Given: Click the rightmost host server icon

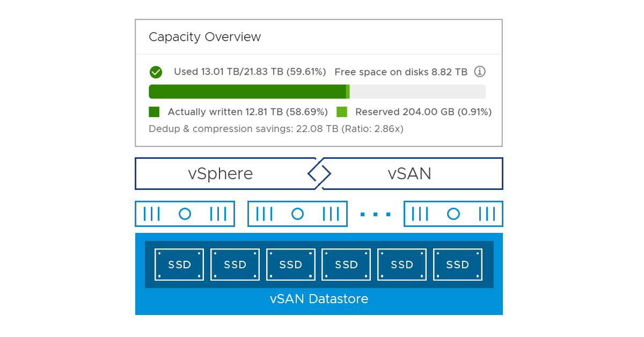Looking at the screenshot, I should 453,214.
